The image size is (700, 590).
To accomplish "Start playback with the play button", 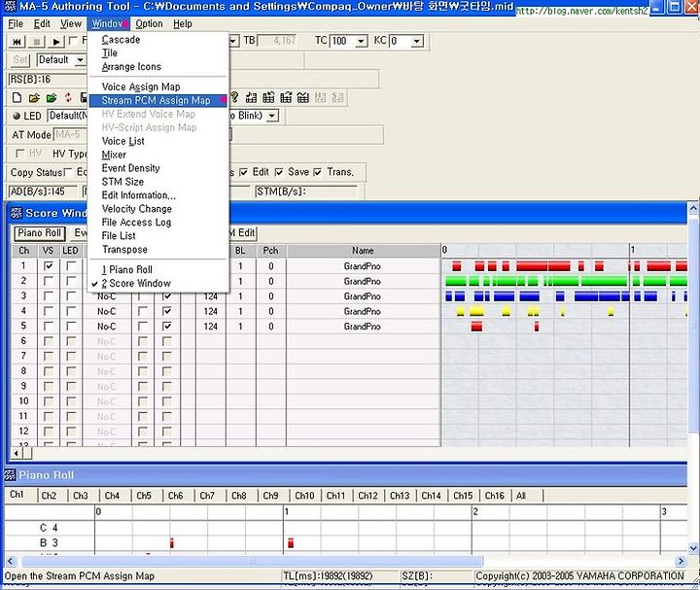I will 56,42.
